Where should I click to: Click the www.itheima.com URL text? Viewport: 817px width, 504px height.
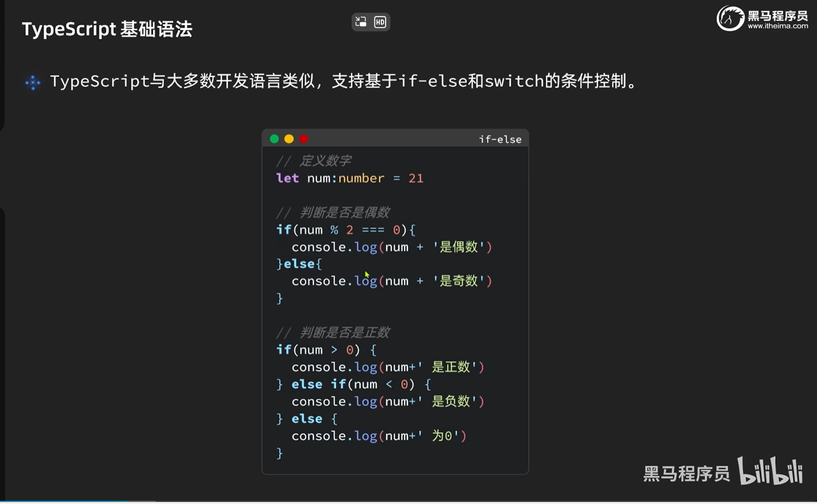pos(778,26)
